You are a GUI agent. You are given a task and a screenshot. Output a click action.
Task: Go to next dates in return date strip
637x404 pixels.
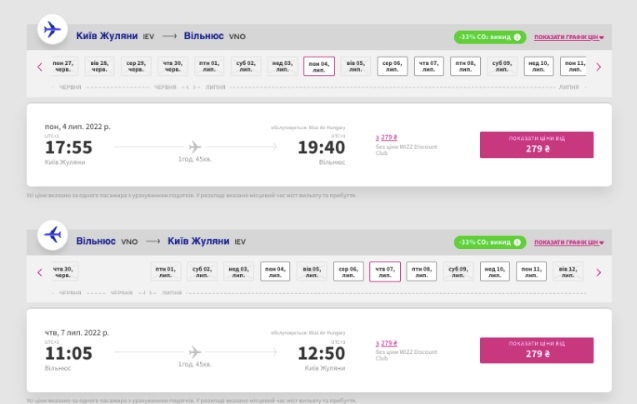point(598,272)
